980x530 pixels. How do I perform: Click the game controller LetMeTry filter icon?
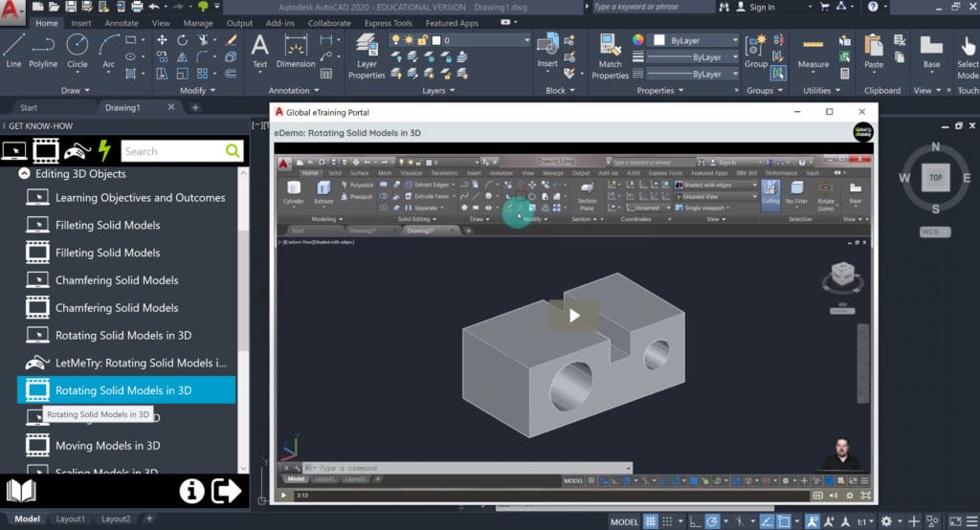[x=77, y=150]
